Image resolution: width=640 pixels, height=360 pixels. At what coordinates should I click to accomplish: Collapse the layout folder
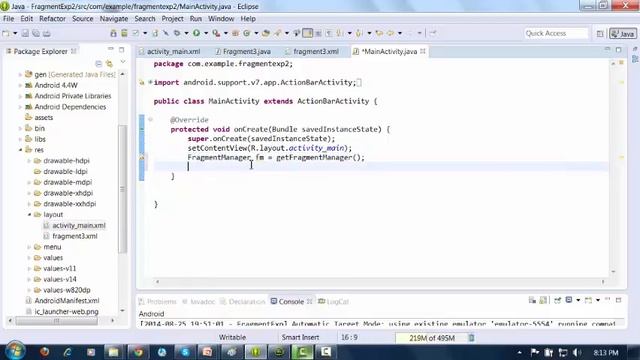click(29, 215)
